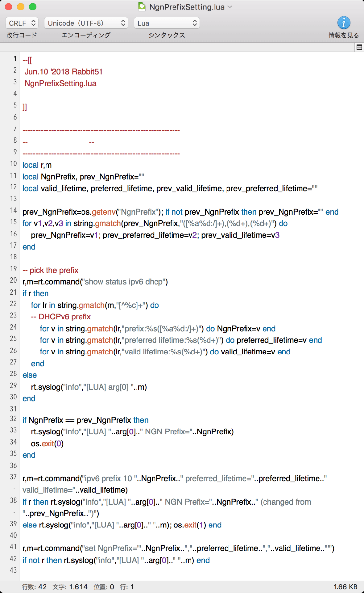The height and width of the screenshot is (593, 364).
Task: Click the blue info inspector icon
Action: coord(344,23)
